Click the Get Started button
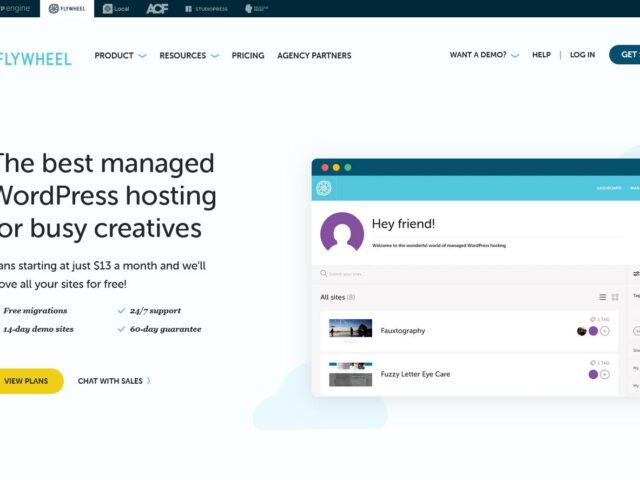The width and height of the screenshot is (640, 480). tap(624, 55)
